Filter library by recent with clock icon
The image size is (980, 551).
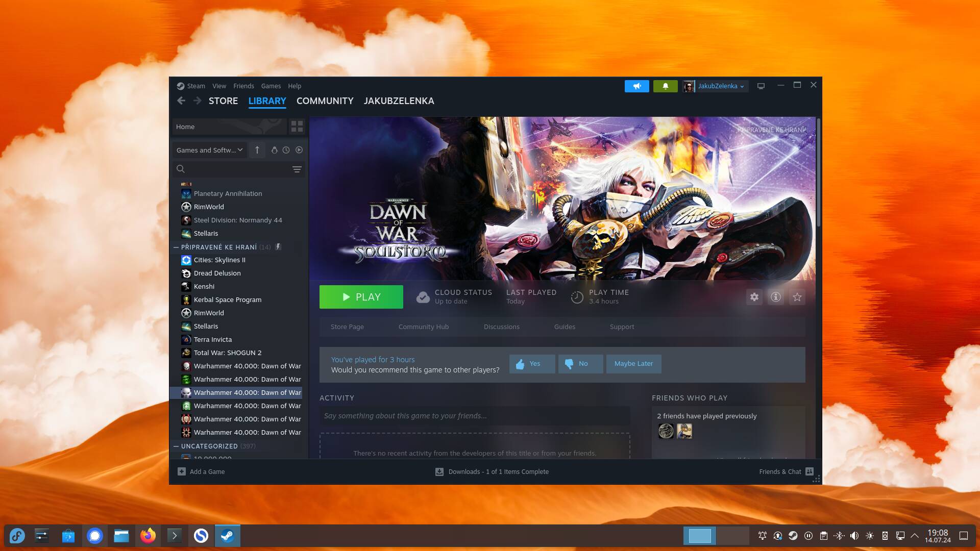click(x=286, y=150)
